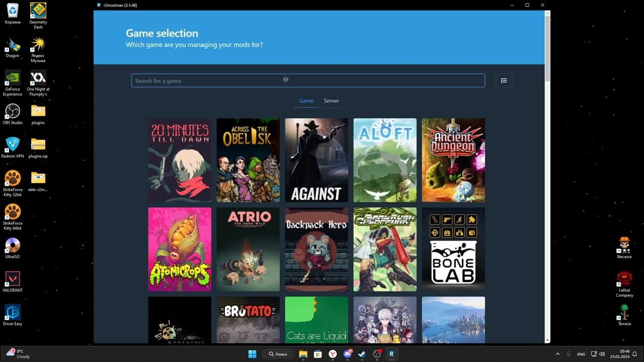Image resolution: width=644 pixels, height=362 pixels.
Task: Click the Search for a game field
Action: (308, 80)
